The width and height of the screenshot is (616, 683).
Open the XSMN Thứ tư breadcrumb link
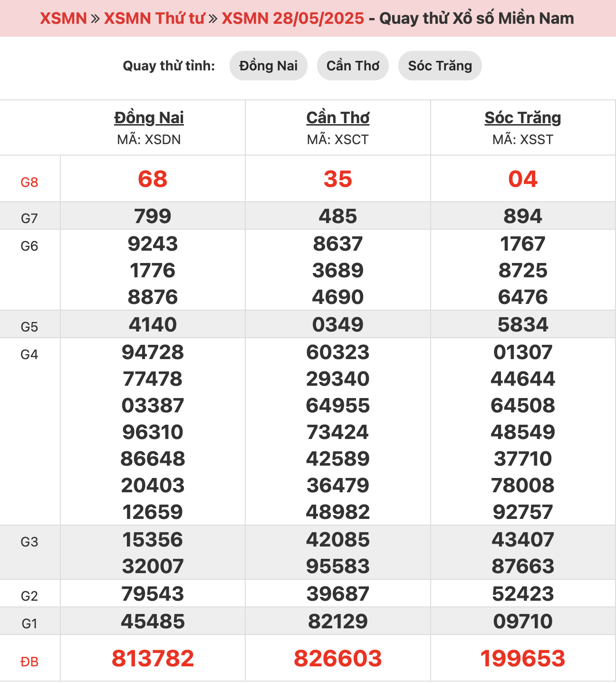[x=154, y=18]
